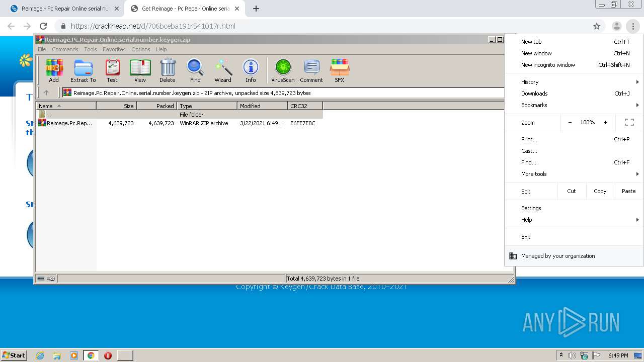Sort file list by Size column
The height and width of the screenshot is (362, 644).
coord(116,106)
